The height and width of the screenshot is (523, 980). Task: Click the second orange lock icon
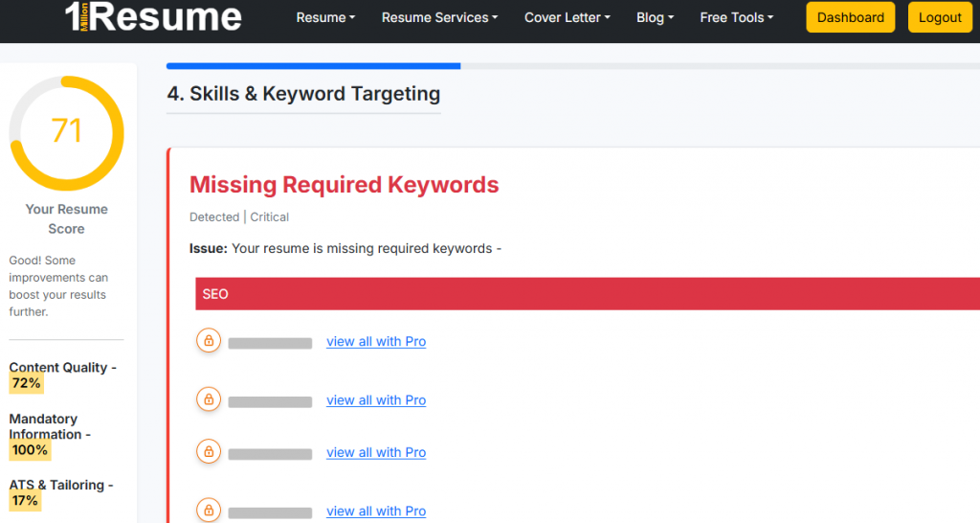click(209, 399)
